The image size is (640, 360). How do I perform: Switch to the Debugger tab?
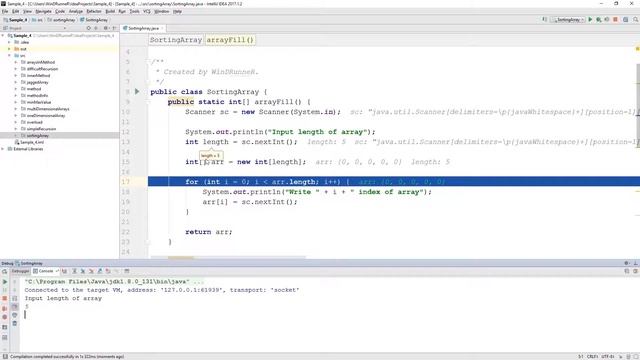click(x=20, y=271)
